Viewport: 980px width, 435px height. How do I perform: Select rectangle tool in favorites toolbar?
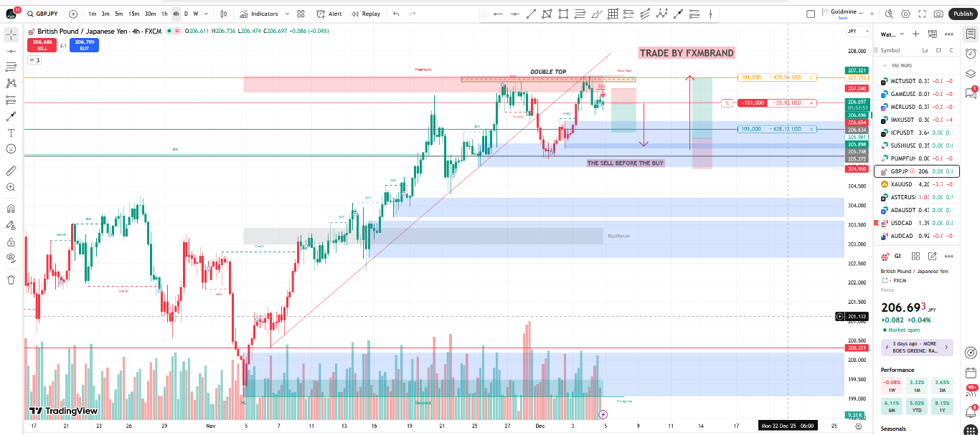click(x=564, y=14)
